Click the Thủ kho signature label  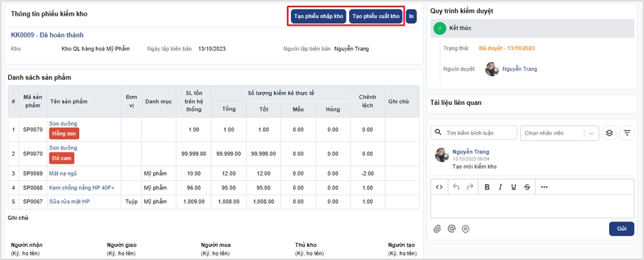click(x=306, y=245)
